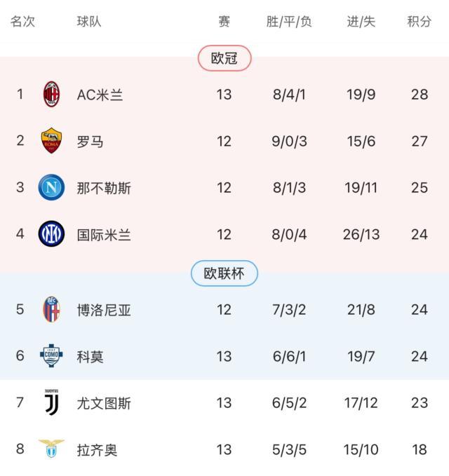The height and width of the screenshot is (476, 449).
Task: Click the 球队 column header
Action: pos(89,22)
